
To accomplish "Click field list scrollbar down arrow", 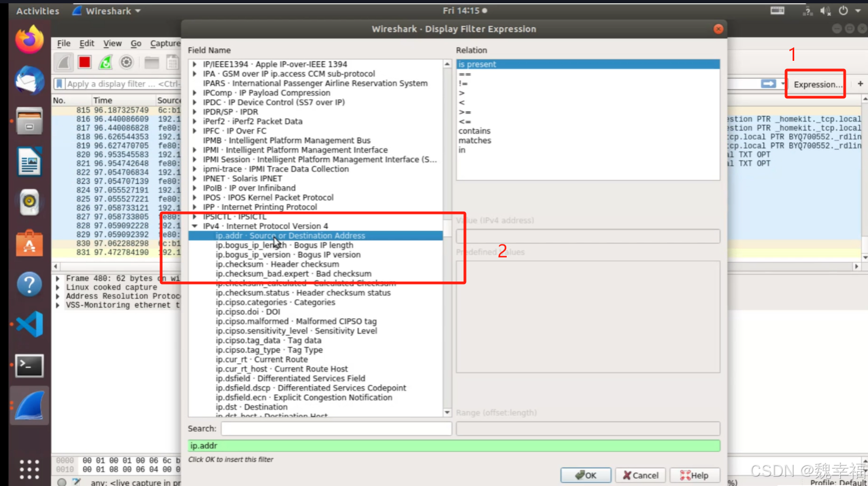I will click(x=447, y=413).
